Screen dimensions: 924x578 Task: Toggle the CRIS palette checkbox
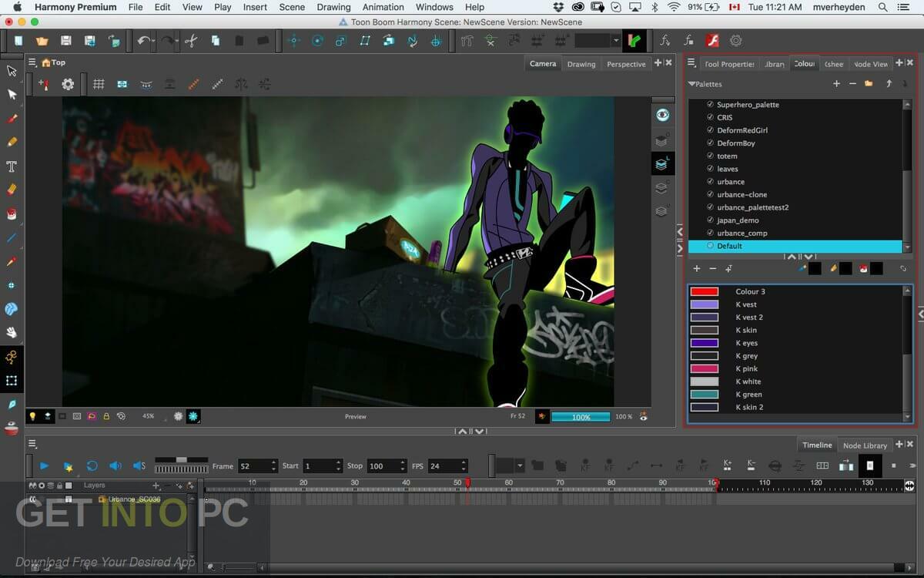710,117
